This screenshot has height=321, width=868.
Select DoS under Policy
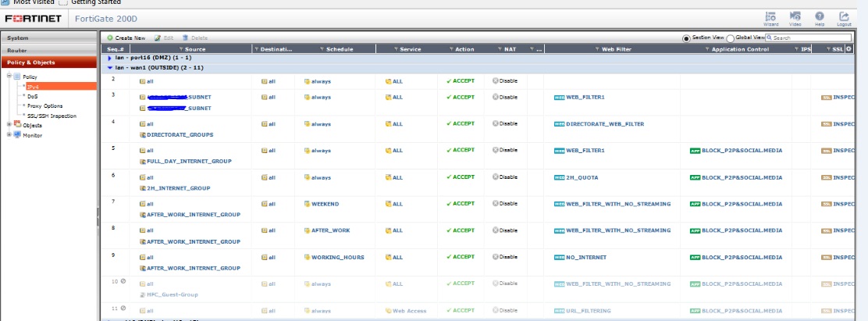pos(33,96)
